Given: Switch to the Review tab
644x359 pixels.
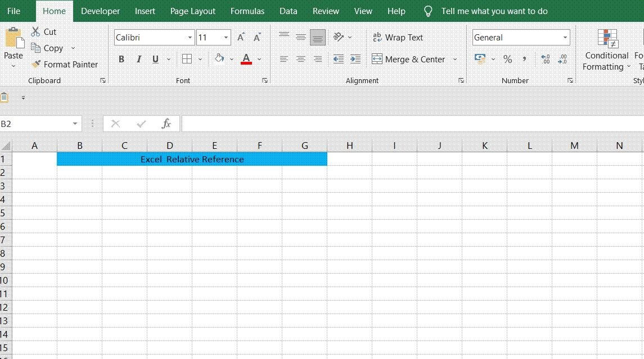Looking at the screenshot, I should [326, 11].
